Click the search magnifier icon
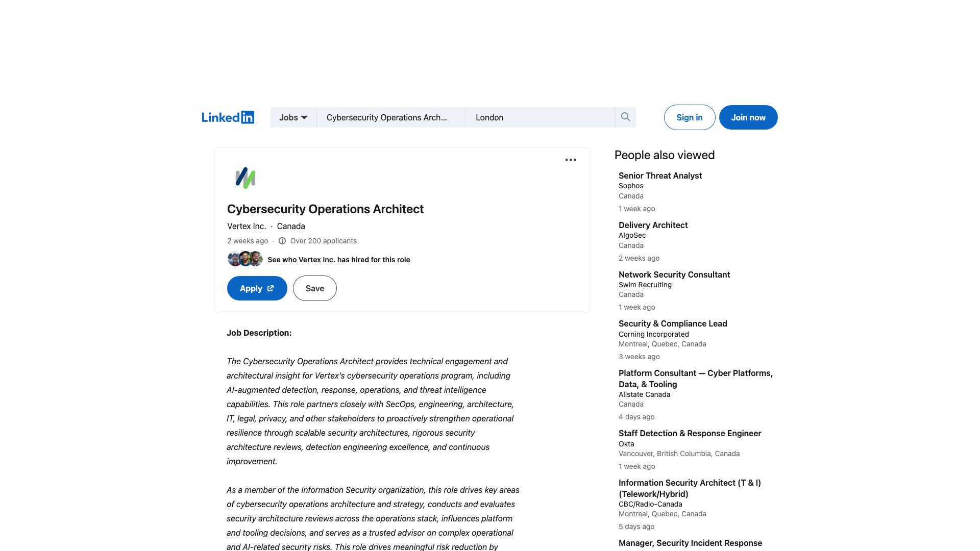The image size is (980, 551). 625,117
